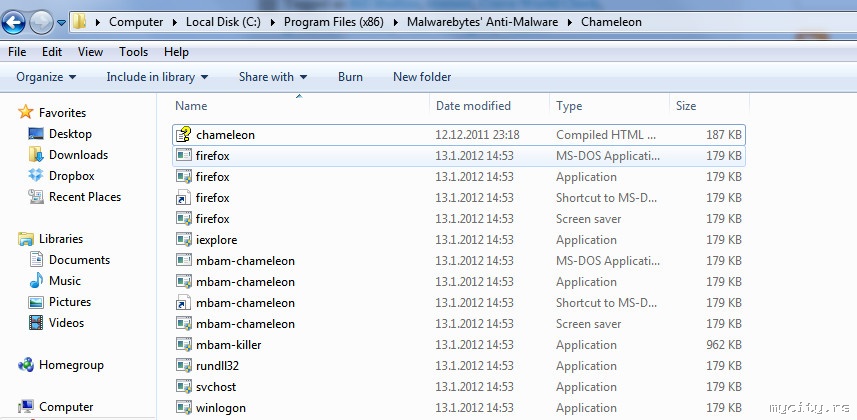The width and height of the screenshot is (857, 420).
Task: Click the Forward navigation arrow button
Action: (x=41, y=22)
